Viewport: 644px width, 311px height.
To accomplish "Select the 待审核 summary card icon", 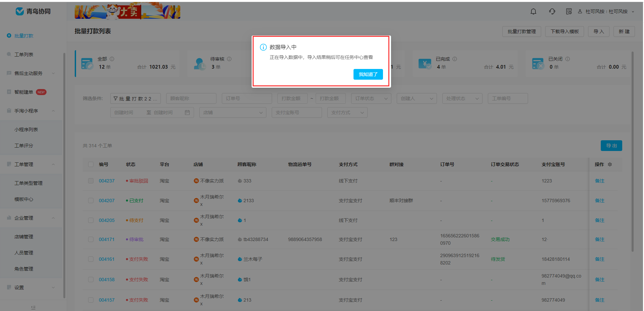I will 200,64.
